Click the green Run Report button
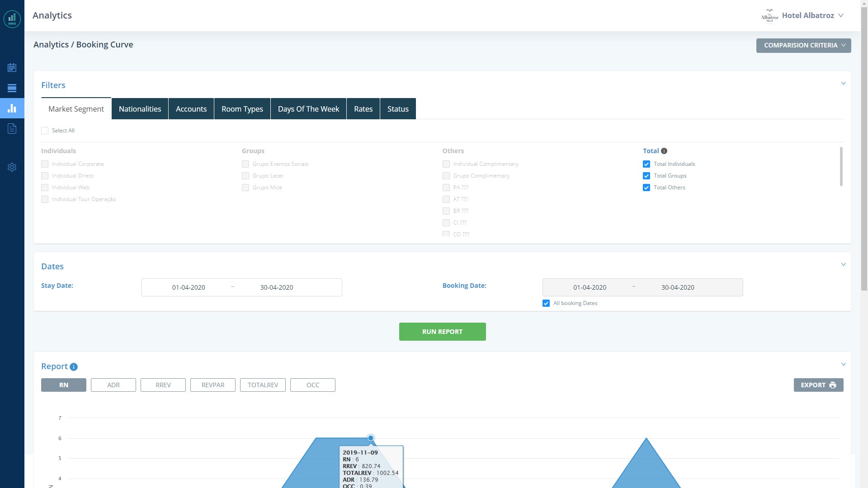Image resolution: width=868 pixels, height=488 pixels. [442, 332]
